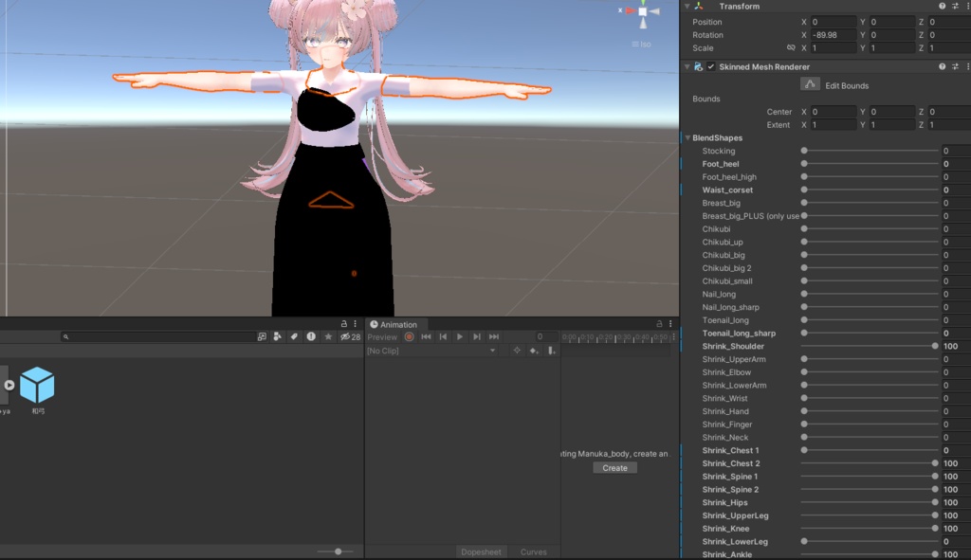Click the Breast_big blendshape label

pyautogui.click(x=721, y=203)
